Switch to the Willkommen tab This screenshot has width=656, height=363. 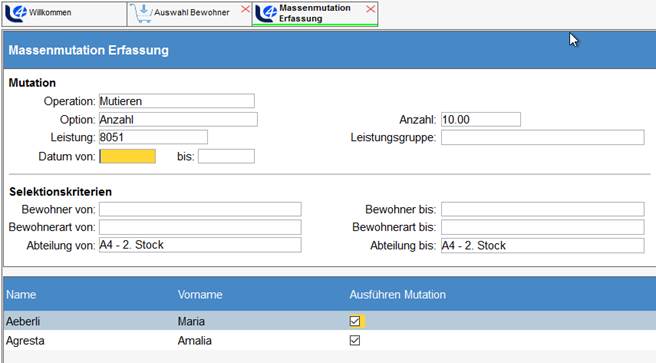(64, 14)
